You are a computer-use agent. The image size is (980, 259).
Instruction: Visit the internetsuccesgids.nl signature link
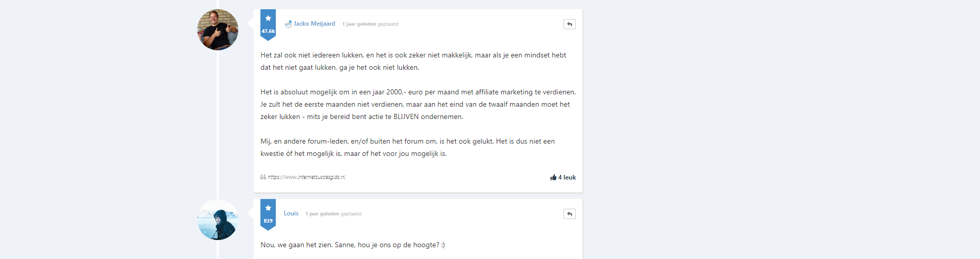(x=307, y=177)
